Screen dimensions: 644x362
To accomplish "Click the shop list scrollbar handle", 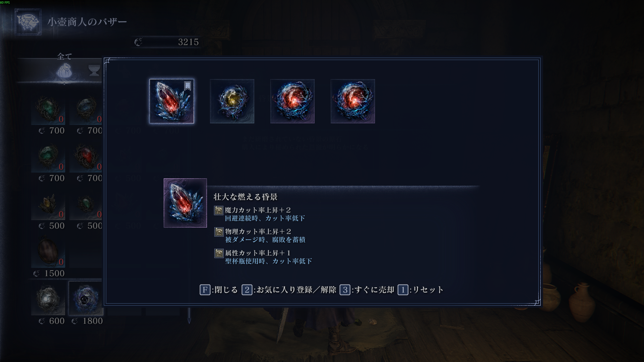I will click(189, 316).
